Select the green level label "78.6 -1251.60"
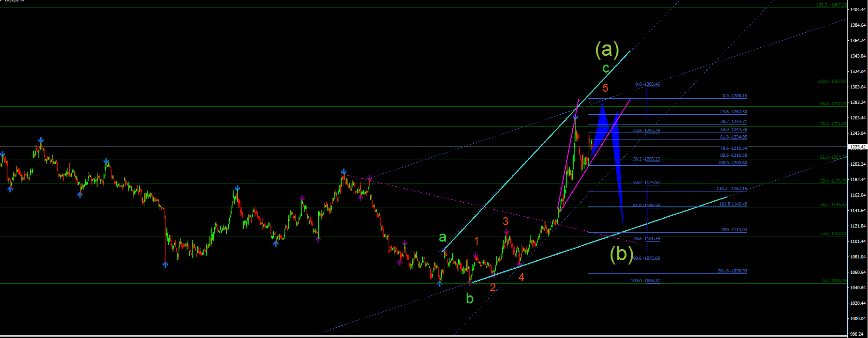The width and height of the screenshot is (868, 338). [833, 125]
